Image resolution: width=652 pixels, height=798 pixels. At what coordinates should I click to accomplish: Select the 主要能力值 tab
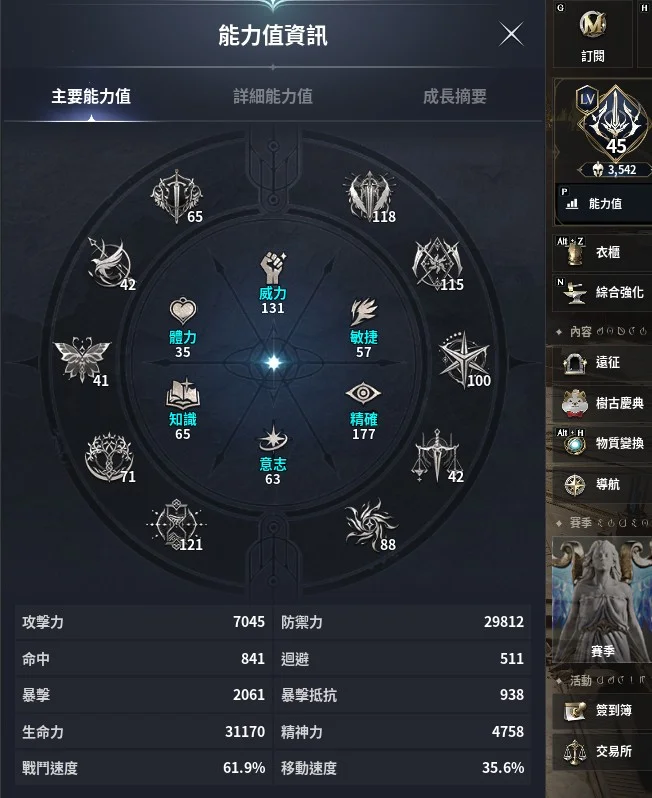[x=91, y=96]
